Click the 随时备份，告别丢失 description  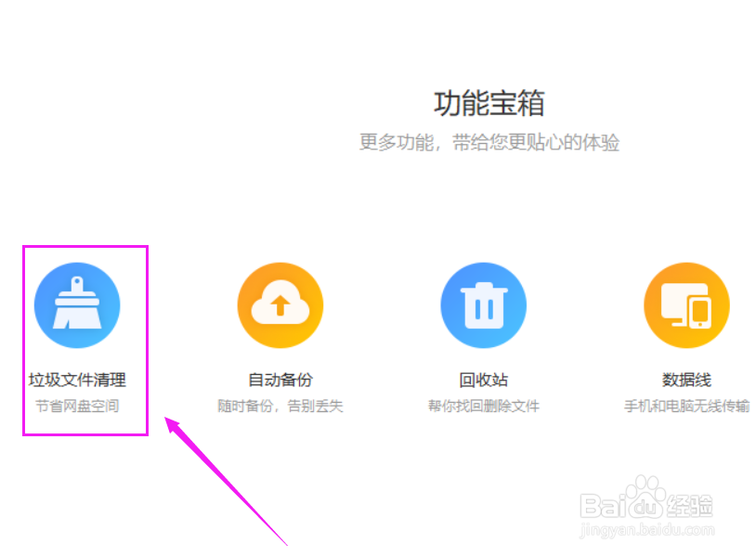click(x=280, y=405)
